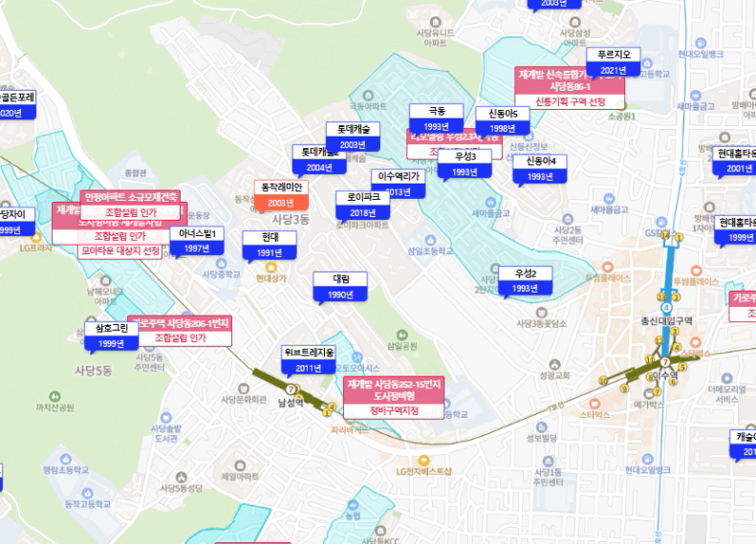This screenshot has height=544, width=756.
Task: Click the 사당3동 district label
Action: click(291, 220)
